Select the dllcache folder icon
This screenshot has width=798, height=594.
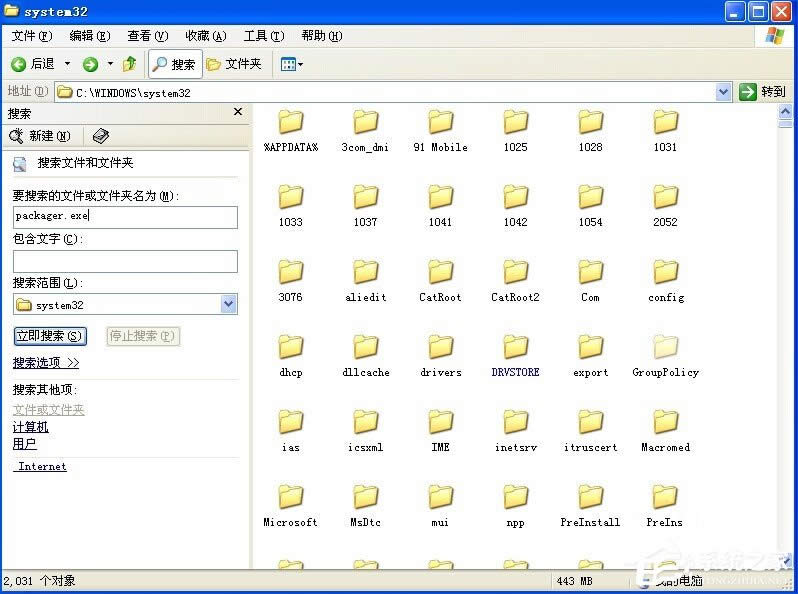(366, 347)
